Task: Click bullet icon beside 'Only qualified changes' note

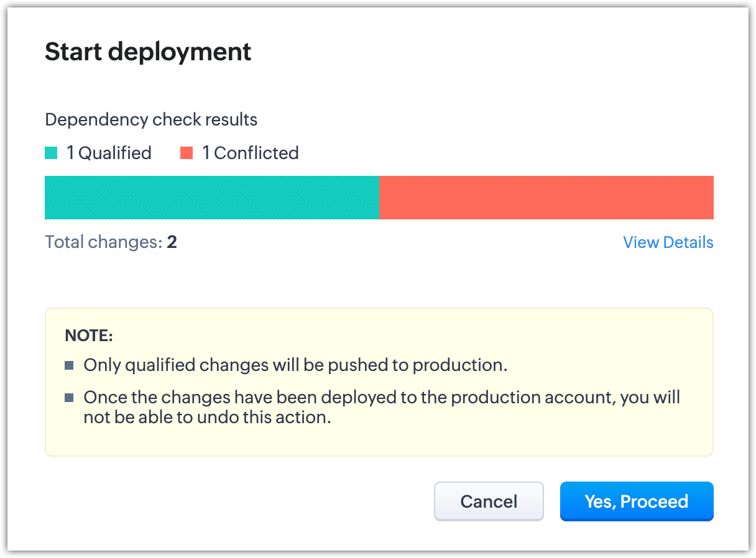Action: (69, 365)
